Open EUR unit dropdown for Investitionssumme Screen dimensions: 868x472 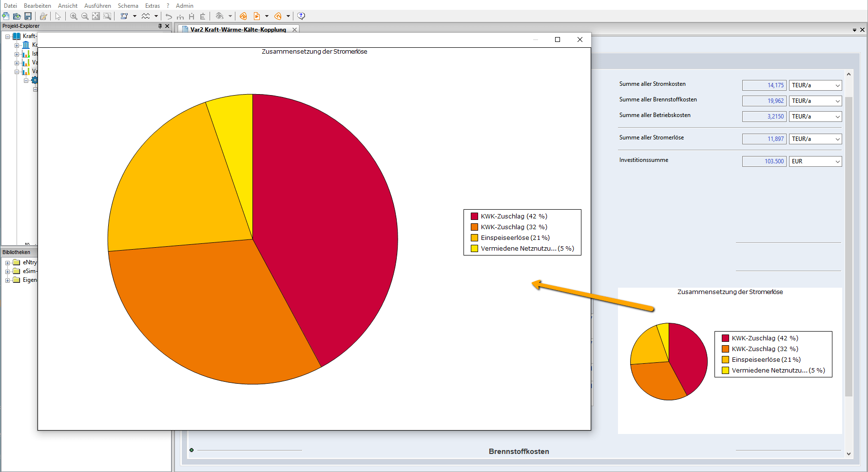[x=837, y=161]
